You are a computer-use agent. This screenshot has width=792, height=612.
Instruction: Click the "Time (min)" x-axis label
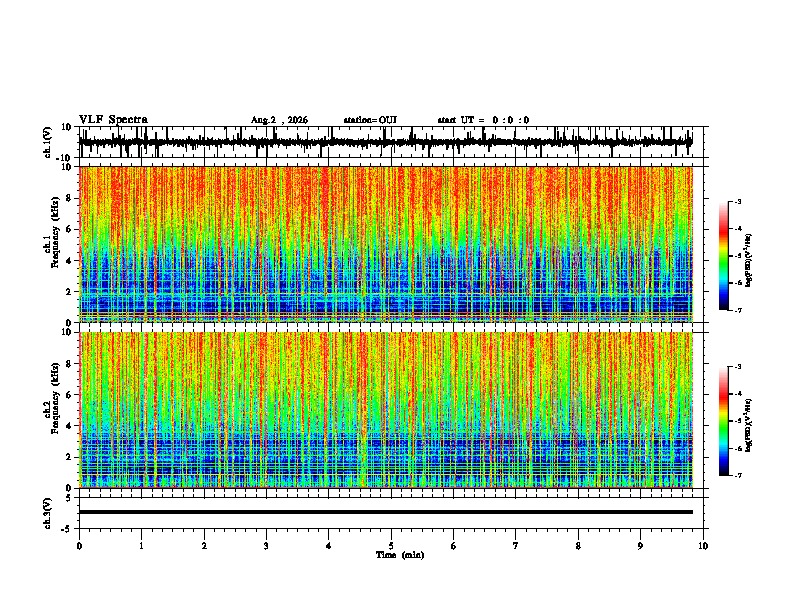click(400, 555)
